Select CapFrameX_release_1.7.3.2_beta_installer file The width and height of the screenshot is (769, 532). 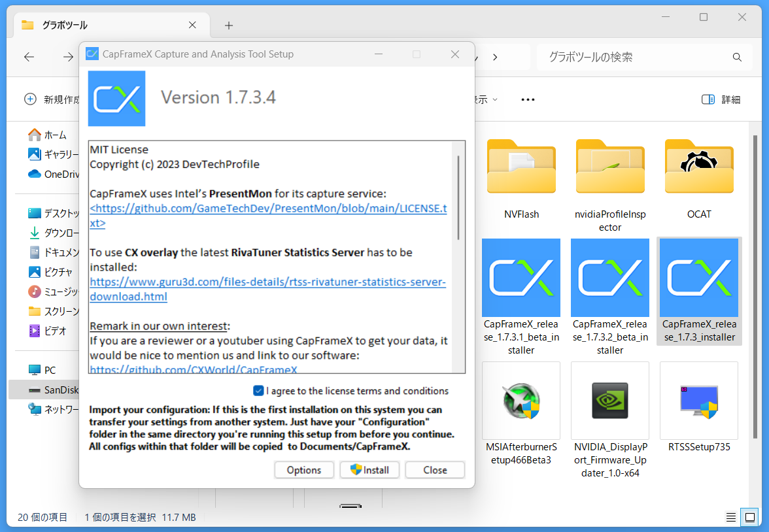(x=609, y=297)
